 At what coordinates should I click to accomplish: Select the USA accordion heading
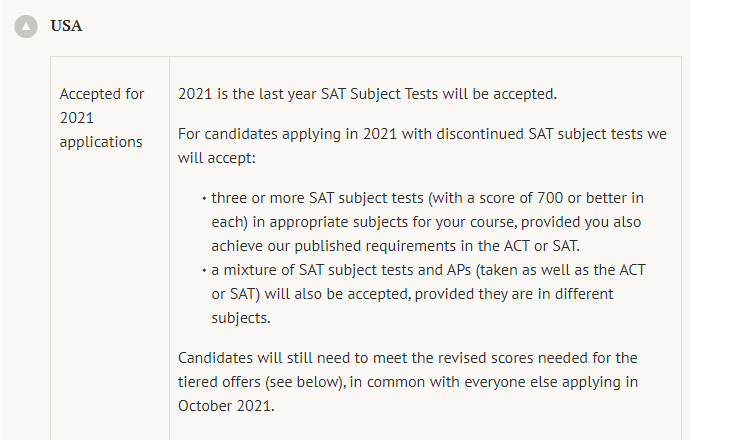(66, 26)
